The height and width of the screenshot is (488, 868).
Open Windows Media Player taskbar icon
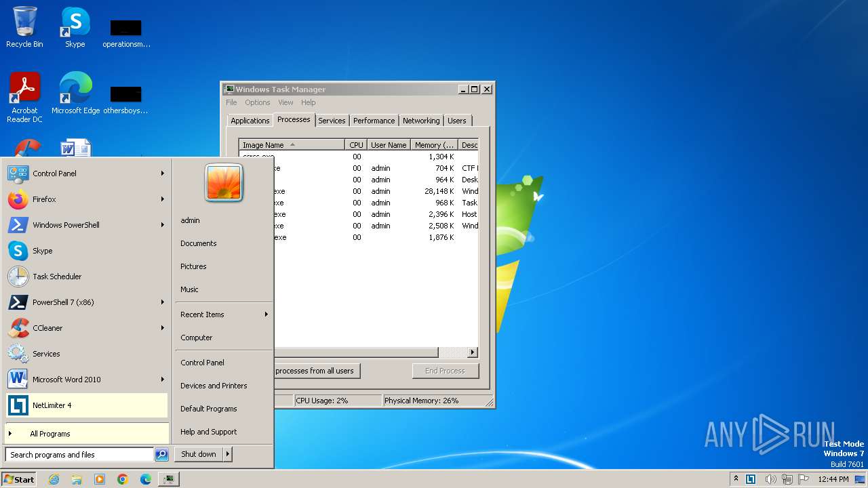point(100,479)
